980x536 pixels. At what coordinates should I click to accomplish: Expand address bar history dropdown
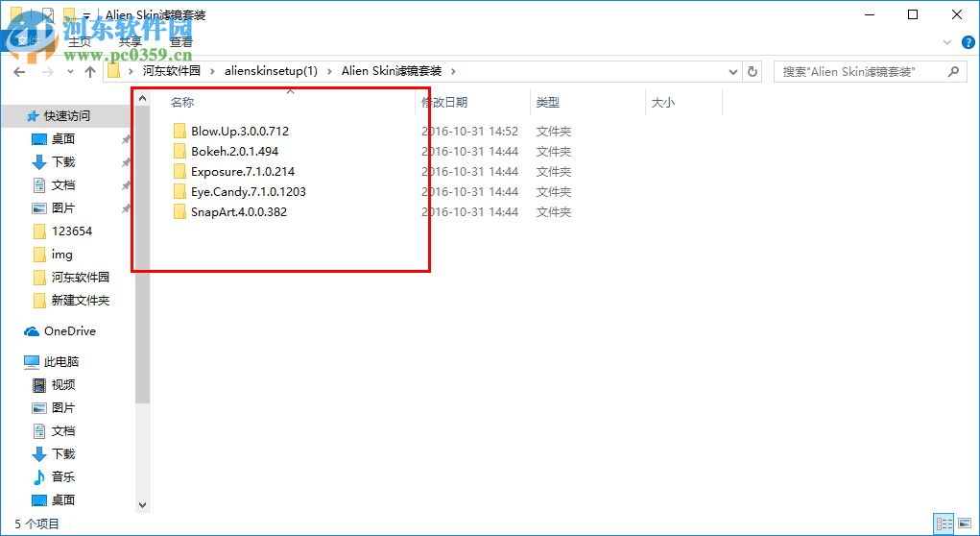coord(733,71)
